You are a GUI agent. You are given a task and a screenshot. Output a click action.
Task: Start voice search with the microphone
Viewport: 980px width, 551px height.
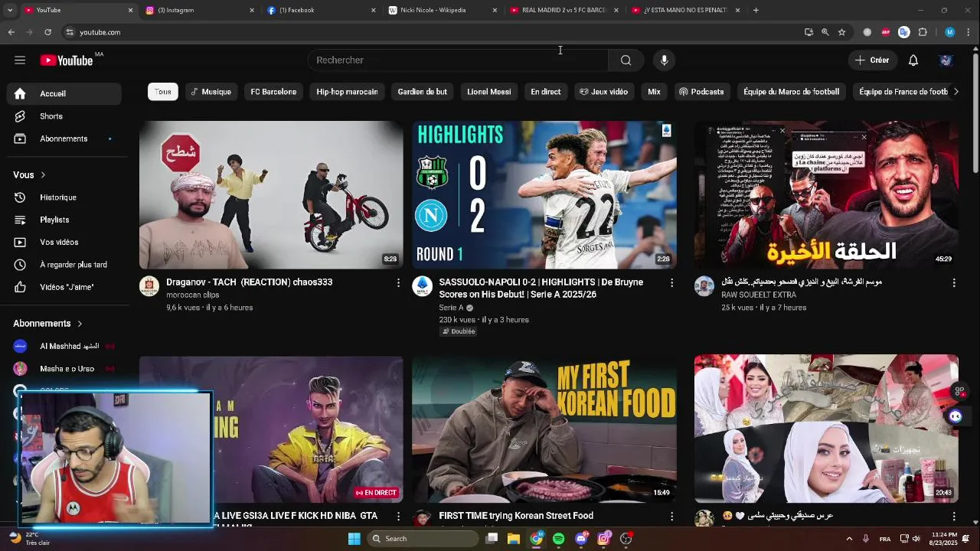(x=664, y=60)
